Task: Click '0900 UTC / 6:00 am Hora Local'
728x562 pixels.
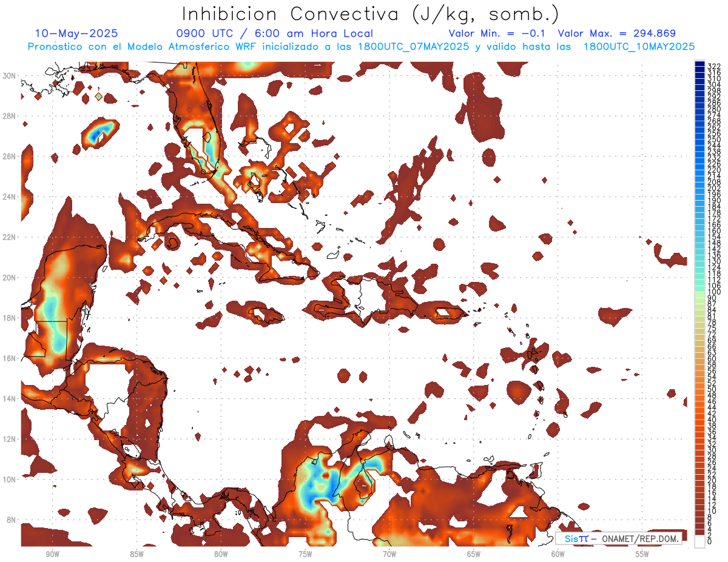Action: (275, 34)
